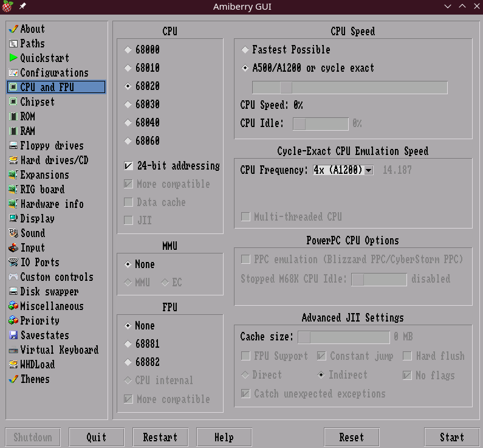
Task: Go to the Floppy drives page label
Action: pyautogui.click(x=52, y=145)
